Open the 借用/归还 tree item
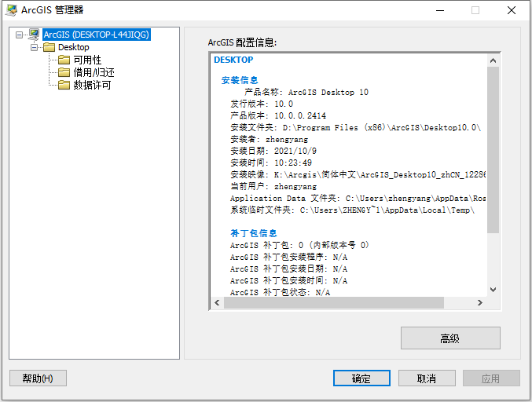This screenshot has height=402, width=532. [94, 72]
